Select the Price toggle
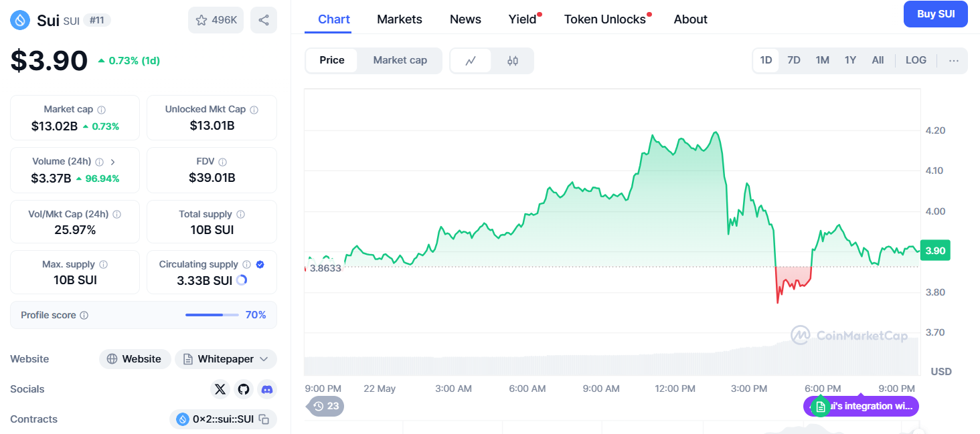The height and width of the screenshot is (434, 980). [332, 61]
